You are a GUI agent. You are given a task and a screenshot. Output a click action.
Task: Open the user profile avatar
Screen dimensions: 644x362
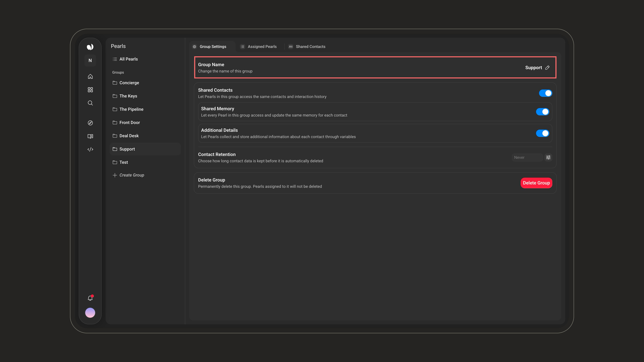point(90,312)
